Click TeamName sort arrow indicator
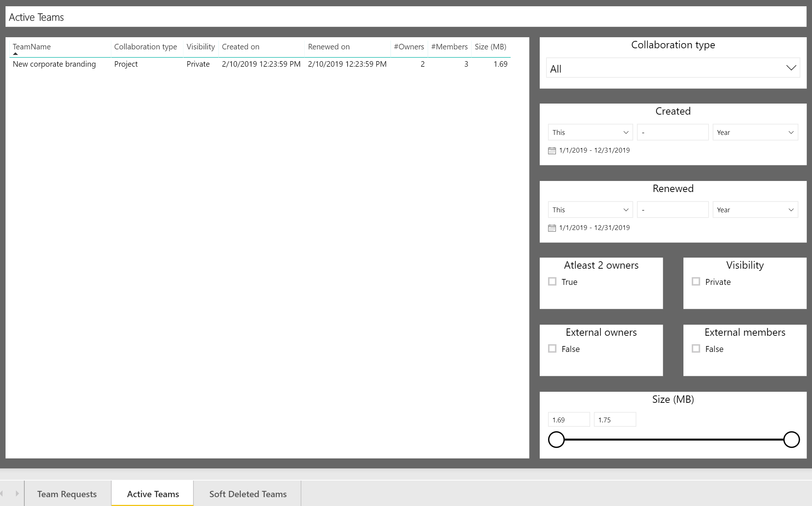Image resolution: width=812 pixels, height=506 pixels. click(15, 54)
